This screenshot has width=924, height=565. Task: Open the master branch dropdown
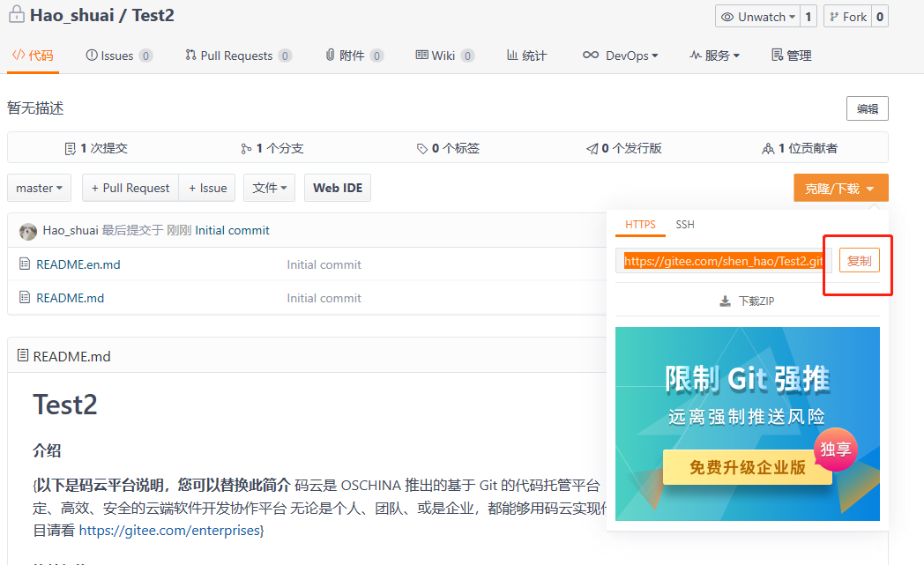(x=39, y=188)
